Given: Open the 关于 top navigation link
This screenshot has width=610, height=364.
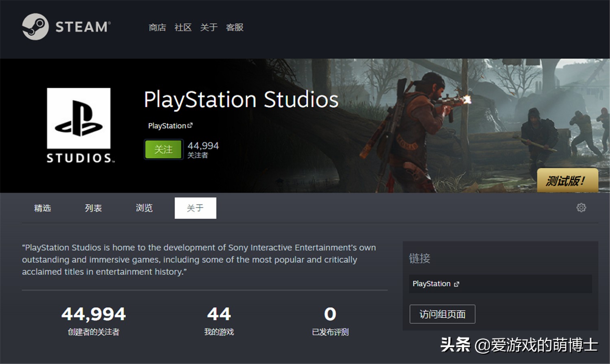Looking at the screenshot, I should click(209, 27).
